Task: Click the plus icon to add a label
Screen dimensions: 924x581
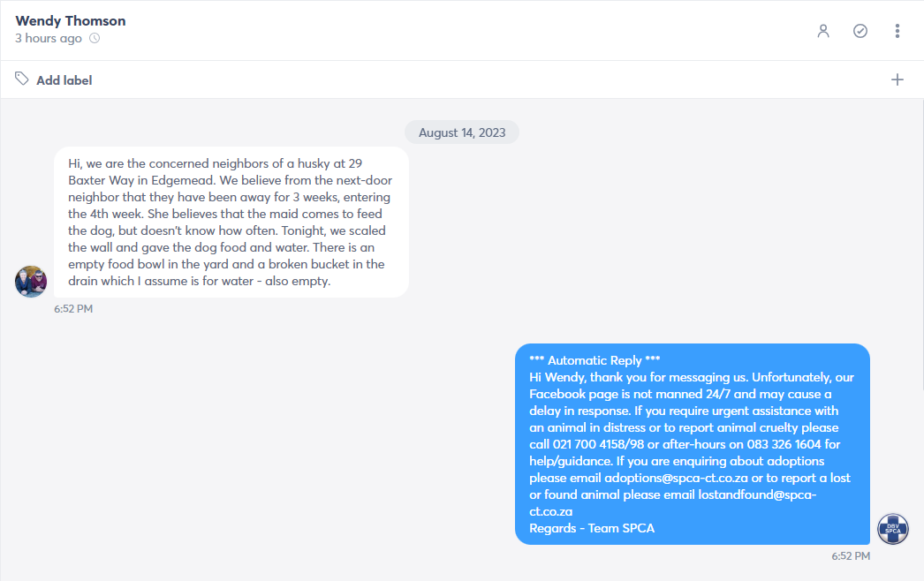Action: point(897,79)
